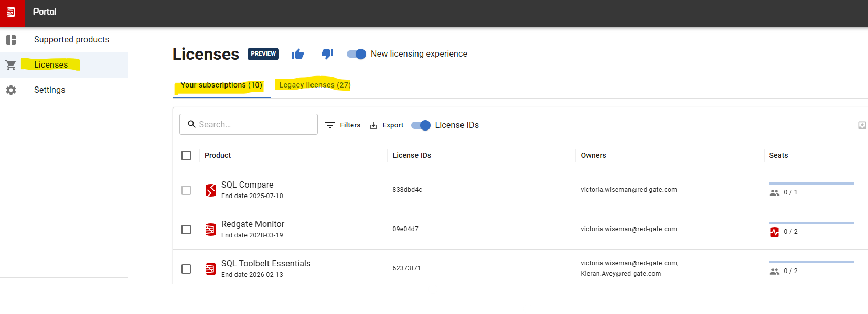This screenshot has height=314, width=868.
Task: Click the thumbs up feedback icon
Action: coord(298,53)
